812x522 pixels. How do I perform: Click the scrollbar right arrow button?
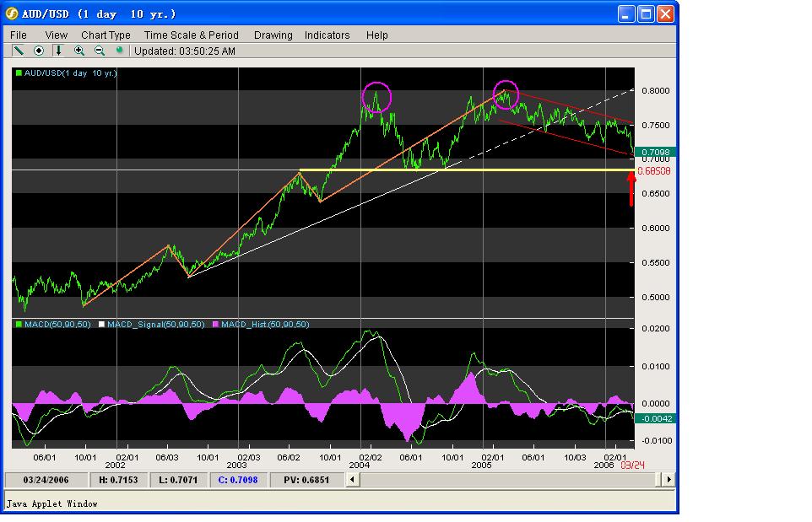[x=669, y=480]
